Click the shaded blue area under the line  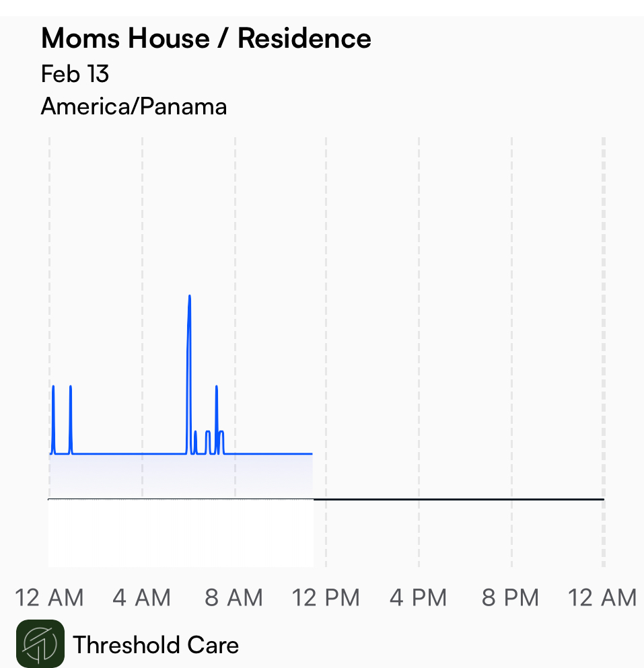click(x=181, y=476)
